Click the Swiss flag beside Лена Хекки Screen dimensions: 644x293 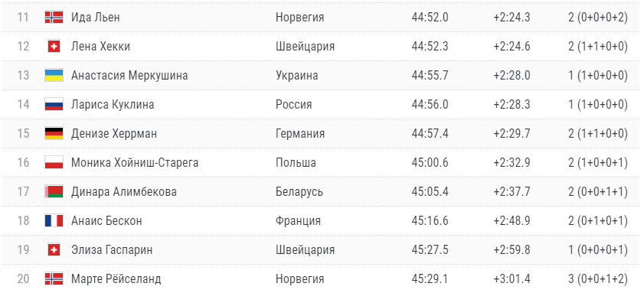tap(54, 46)
